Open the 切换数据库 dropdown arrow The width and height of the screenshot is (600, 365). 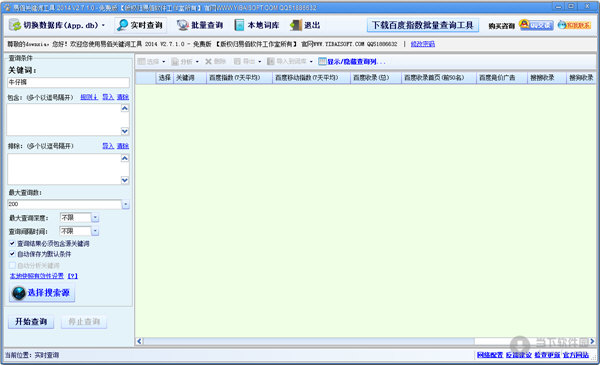tap(103, 25)
